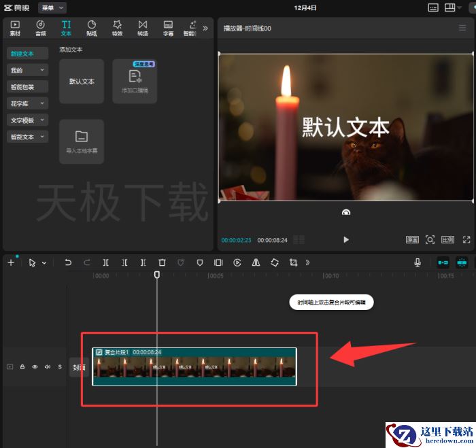Select the 默认文本 overlay in the preview

pos(345,128)
